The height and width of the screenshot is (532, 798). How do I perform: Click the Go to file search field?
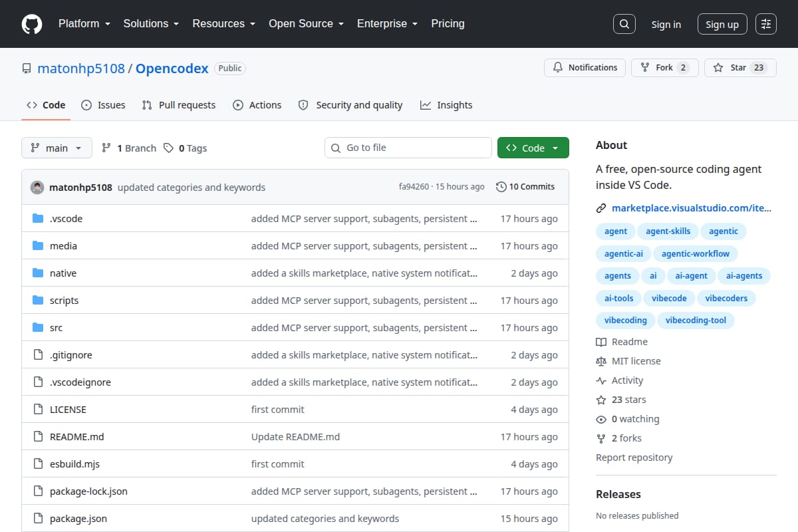(408, 148)
